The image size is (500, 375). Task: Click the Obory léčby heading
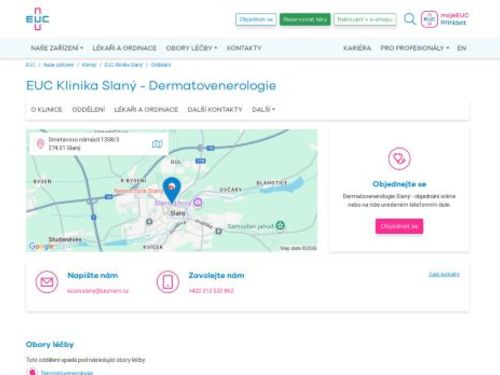50,344
